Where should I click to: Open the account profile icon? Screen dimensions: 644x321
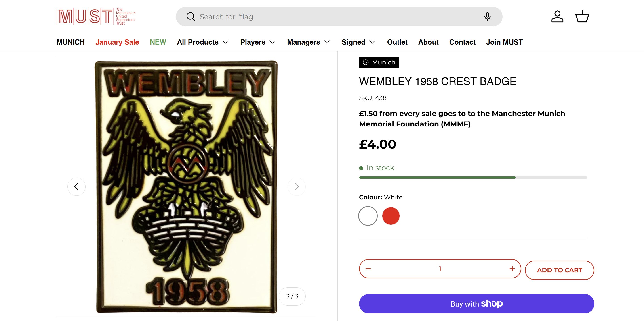pos(557,17)
